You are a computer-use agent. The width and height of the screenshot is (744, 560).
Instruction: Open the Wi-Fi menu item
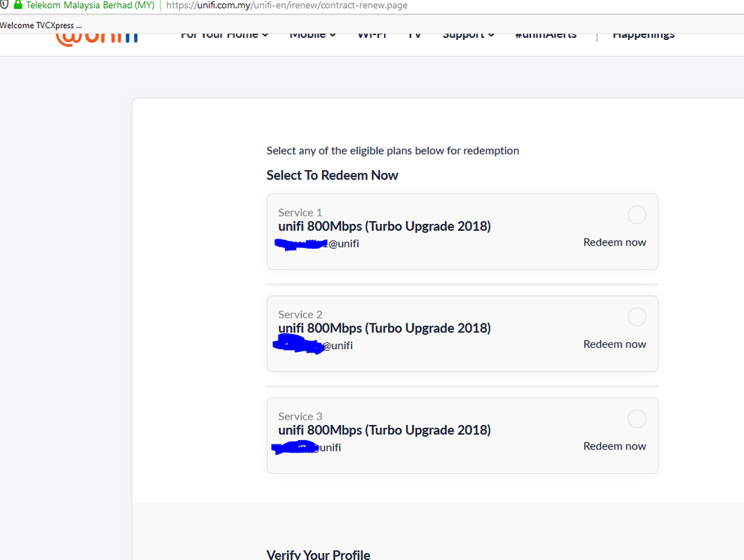pyautogui.click(x=372, y=36)
